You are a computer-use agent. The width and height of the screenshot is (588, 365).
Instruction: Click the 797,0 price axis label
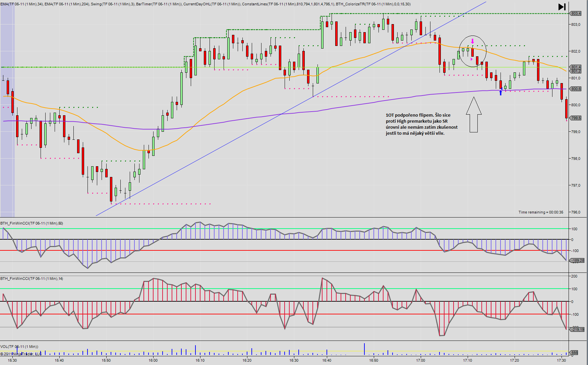576,185
